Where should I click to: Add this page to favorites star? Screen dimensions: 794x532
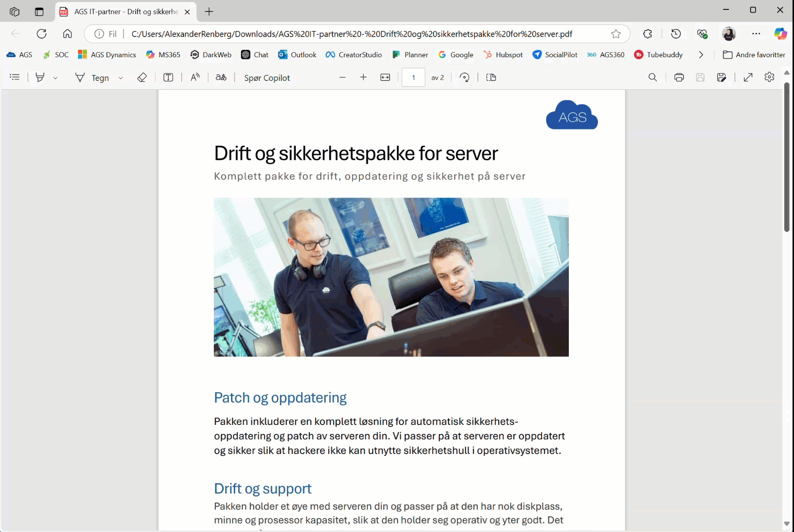point(616,34)
